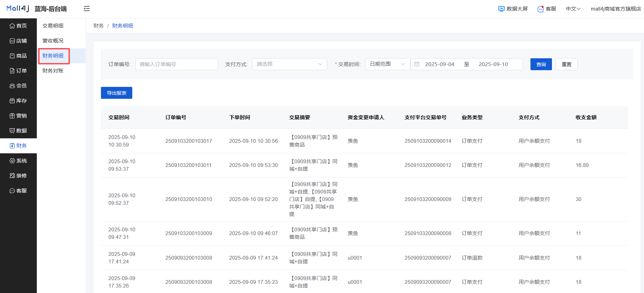Open the 营收概况 submenu item
This screenshot has height=293, width=644.
[x=53, y=41]
